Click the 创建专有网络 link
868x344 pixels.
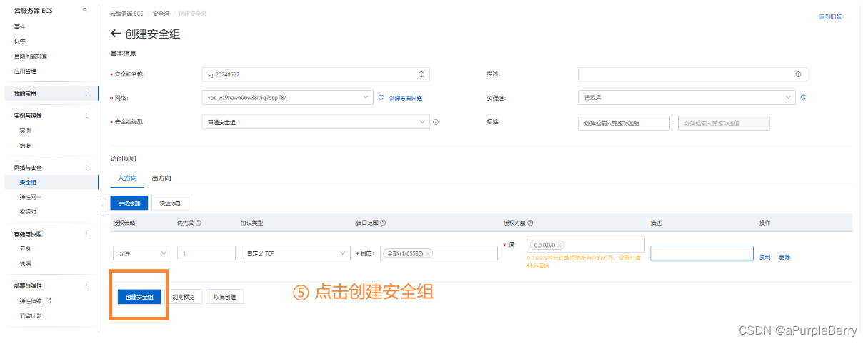click(x=405, y=98)
